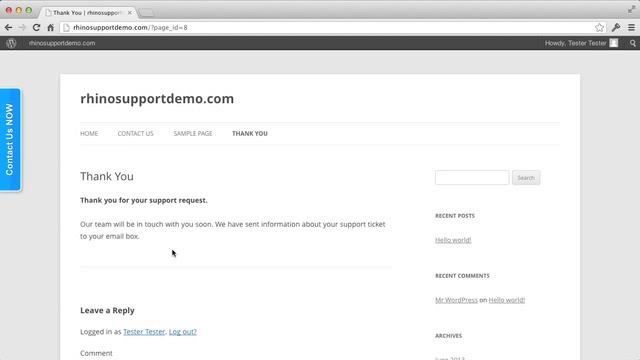The image size is (640, 360).
Task: Click the Log out? link
Action: (182, 332)
